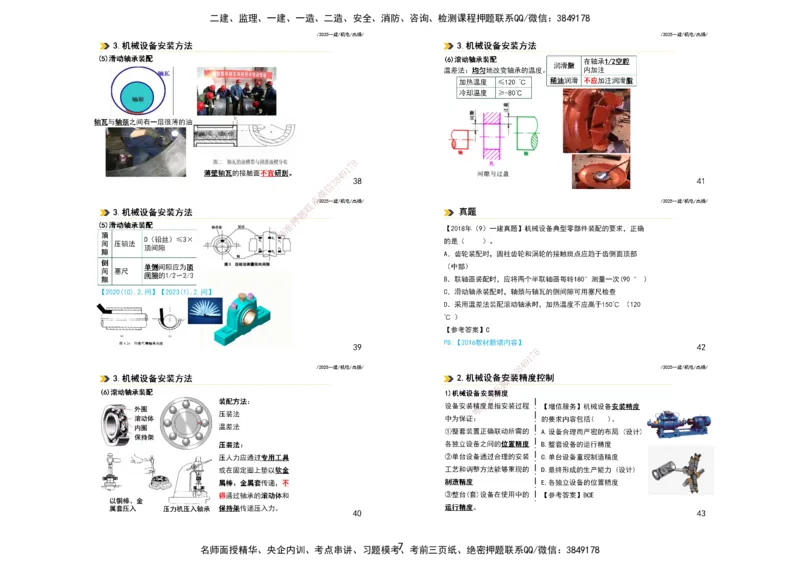Viewport: 800px width, 566px height.
Task: Click table cell 润滑脂
Action: coord(564,65)
